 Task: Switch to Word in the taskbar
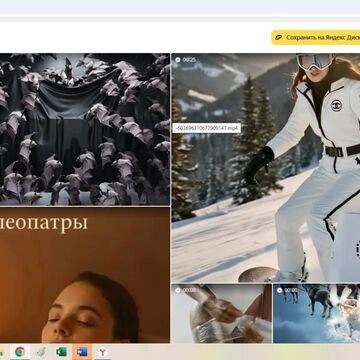[x=82, y=352]
